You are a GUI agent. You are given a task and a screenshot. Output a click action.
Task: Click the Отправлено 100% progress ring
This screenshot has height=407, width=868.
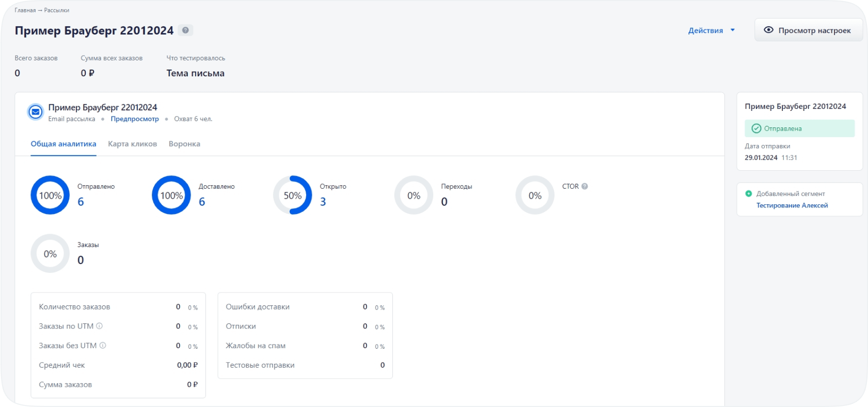coord(50,195)
